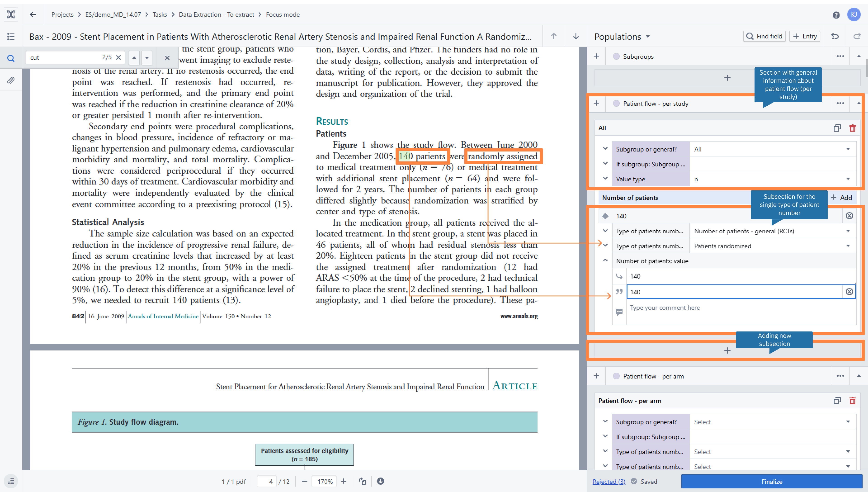Toggle the Patient flow - per arm circle

616,376
